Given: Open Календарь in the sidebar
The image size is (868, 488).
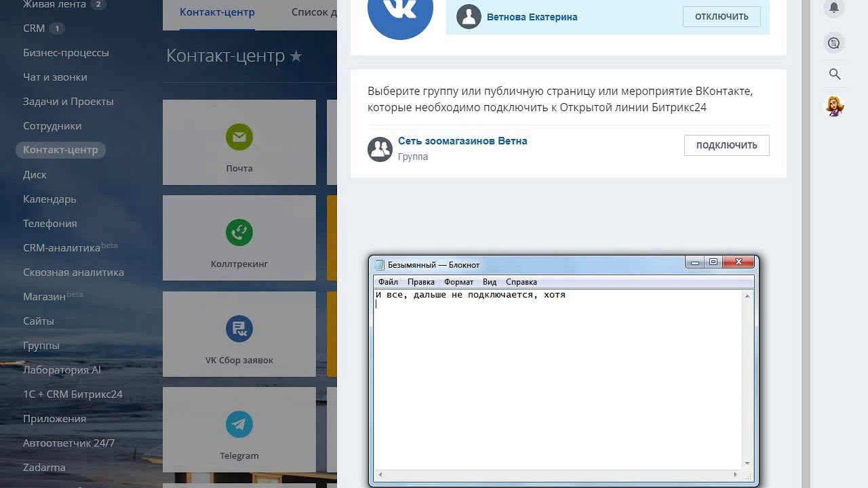Looking at the screenshot, I should point(50,199).
